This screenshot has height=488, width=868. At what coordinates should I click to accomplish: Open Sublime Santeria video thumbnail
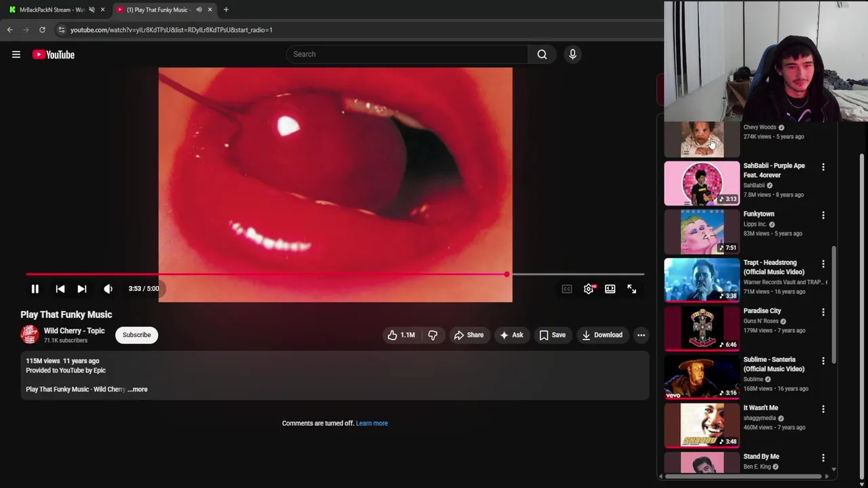[x=702, y=377]
